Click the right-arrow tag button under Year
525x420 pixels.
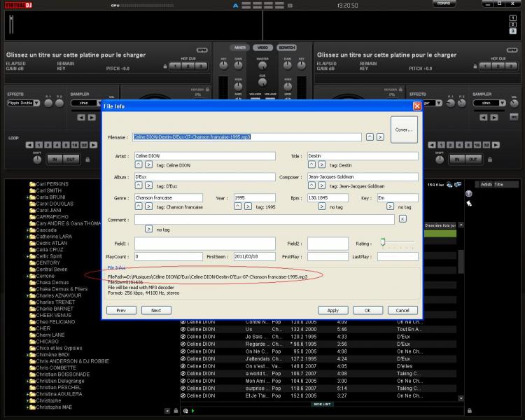point(248,207)
